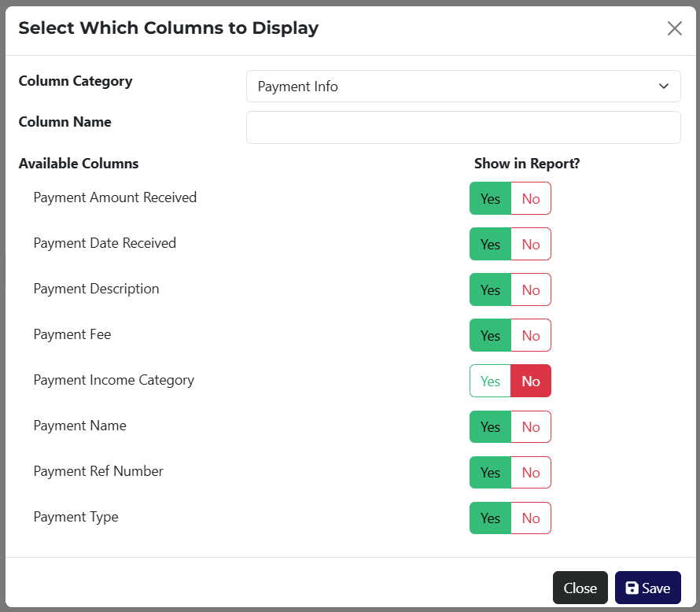Switch Payment Type to No

531,518
